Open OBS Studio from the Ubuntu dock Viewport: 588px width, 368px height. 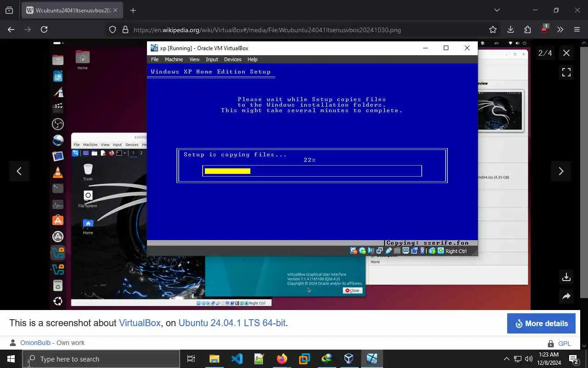(x=58, y=124)
